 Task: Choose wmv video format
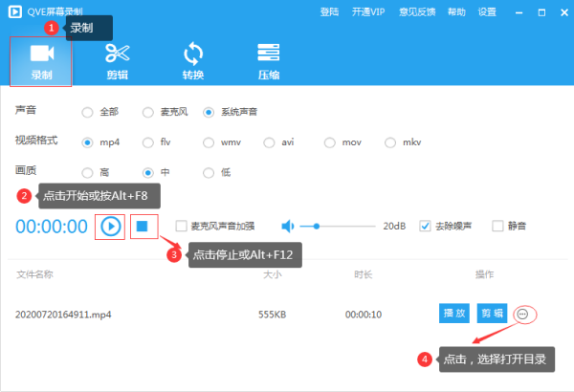[209, 142]
